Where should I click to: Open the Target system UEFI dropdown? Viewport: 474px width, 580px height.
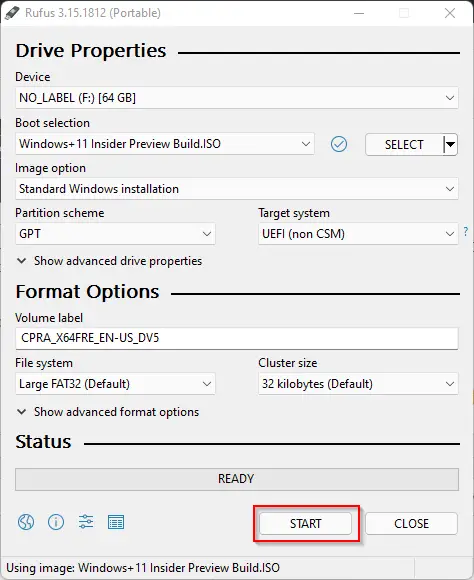(358, 234)
